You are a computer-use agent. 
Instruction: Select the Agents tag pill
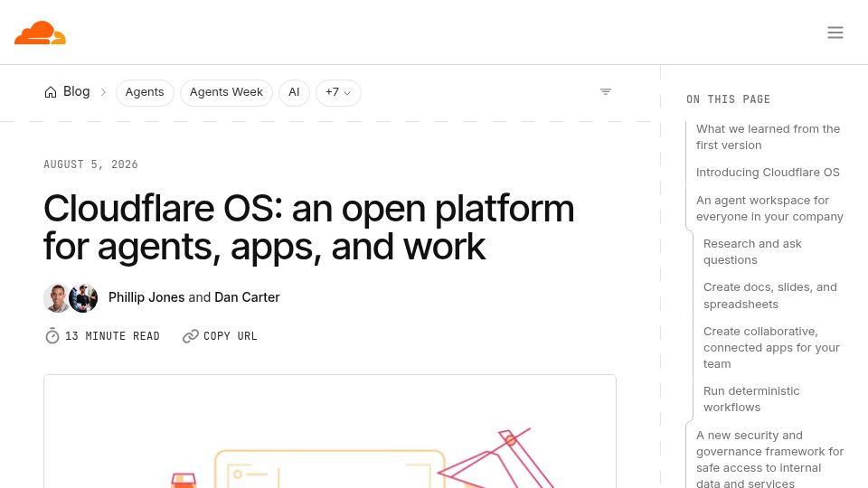(145, 92)
